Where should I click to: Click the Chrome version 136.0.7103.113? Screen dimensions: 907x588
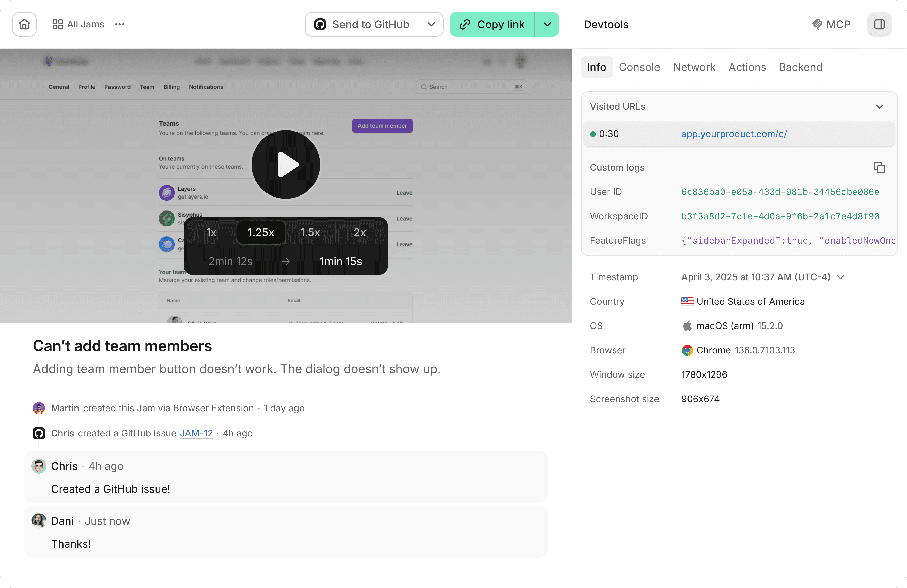[x=765, y=350]
